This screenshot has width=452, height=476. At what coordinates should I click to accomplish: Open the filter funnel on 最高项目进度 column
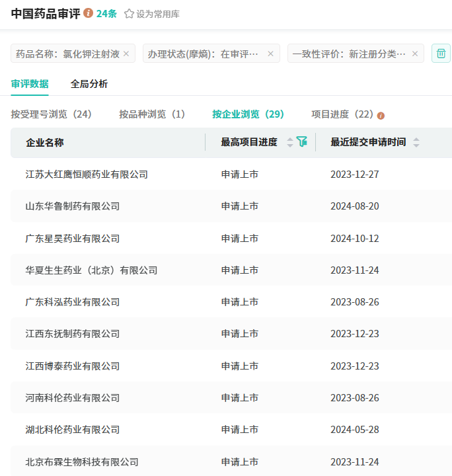point(302,141)
